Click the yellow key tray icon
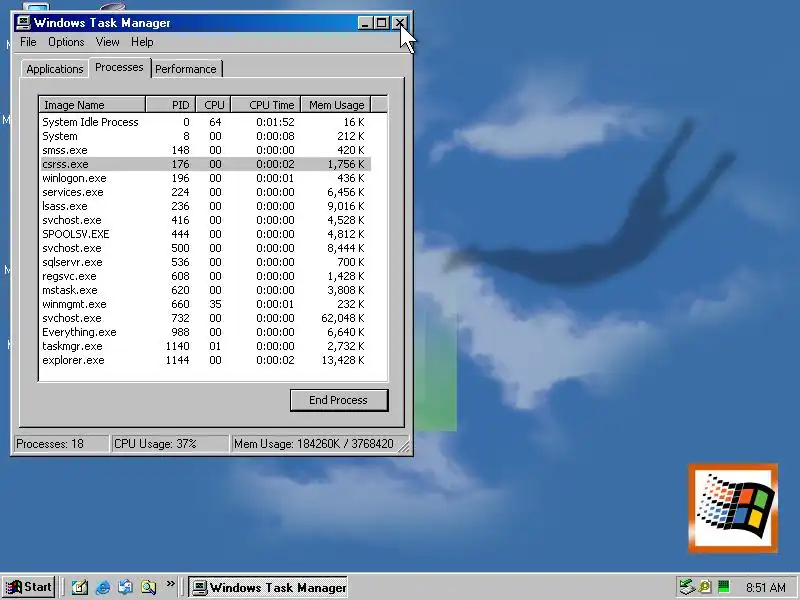The width and height of the screenshot is (800, 600). tap(705, 587)
